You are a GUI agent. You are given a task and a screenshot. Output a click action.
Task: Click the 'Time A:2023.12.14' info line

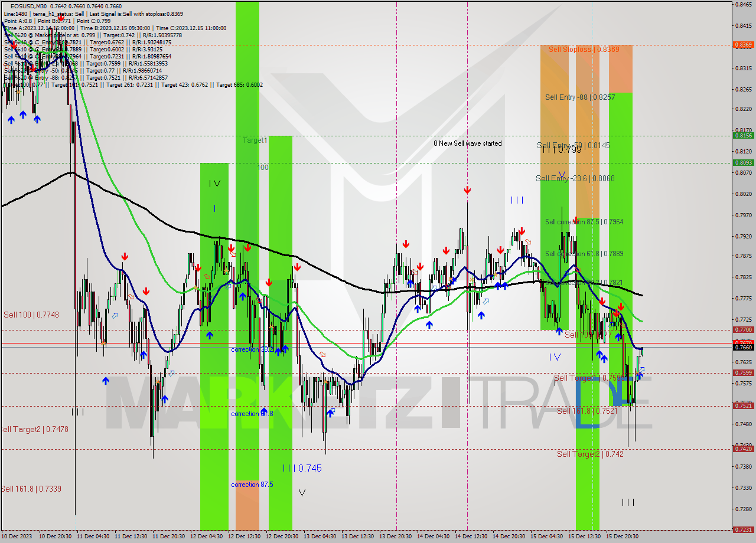click(39, 28)
